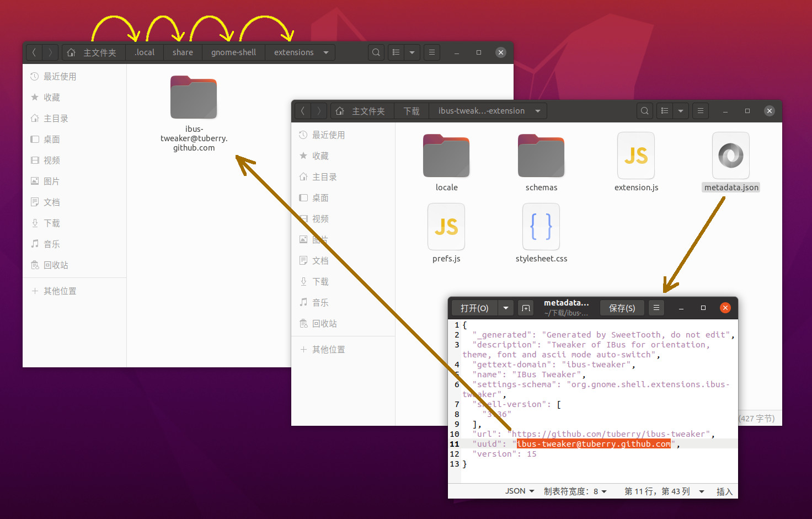Expand recent files arrow beside 打开(O)
The width and height of the screenshot is (812, 519).
click(x=506, y=308)
